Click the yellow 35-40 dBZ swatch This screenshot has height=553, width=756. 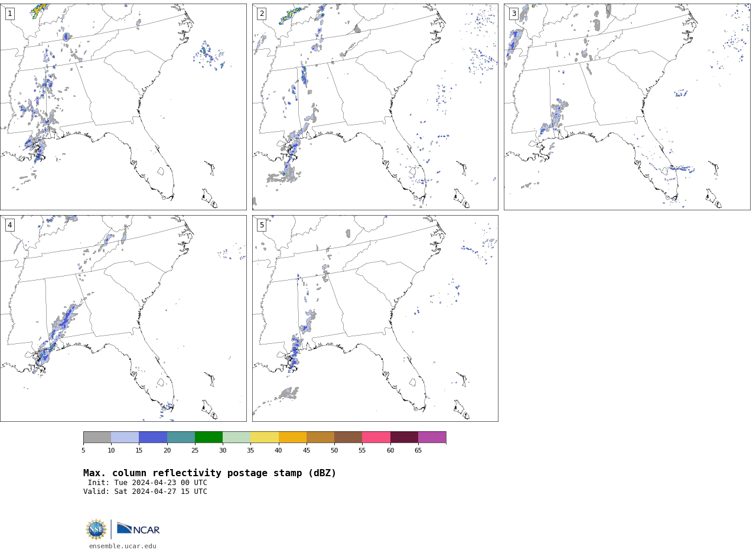(265, 437)
